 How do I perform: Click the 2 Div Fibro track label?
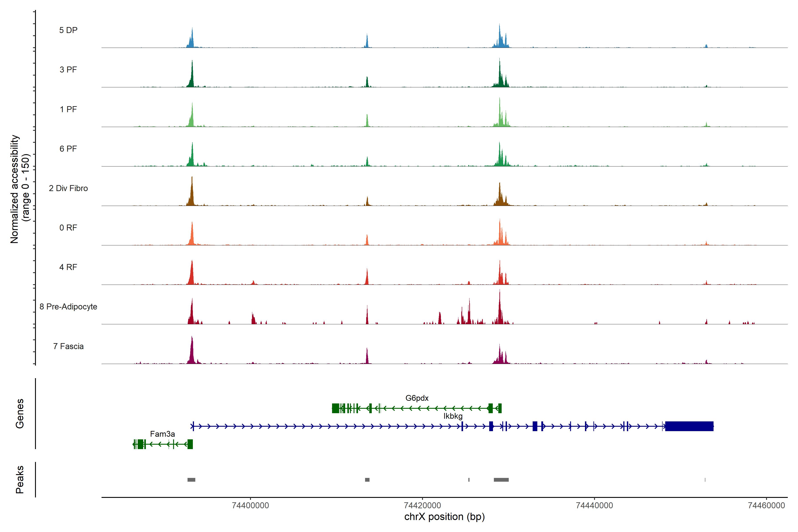point(68,188)
